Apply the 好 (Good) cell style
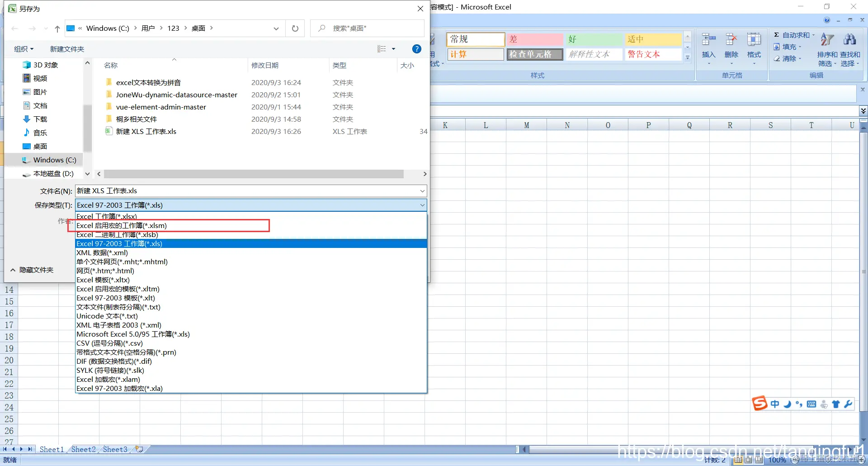The height and width of the screenshot is (466, 868). pos(594,39)
